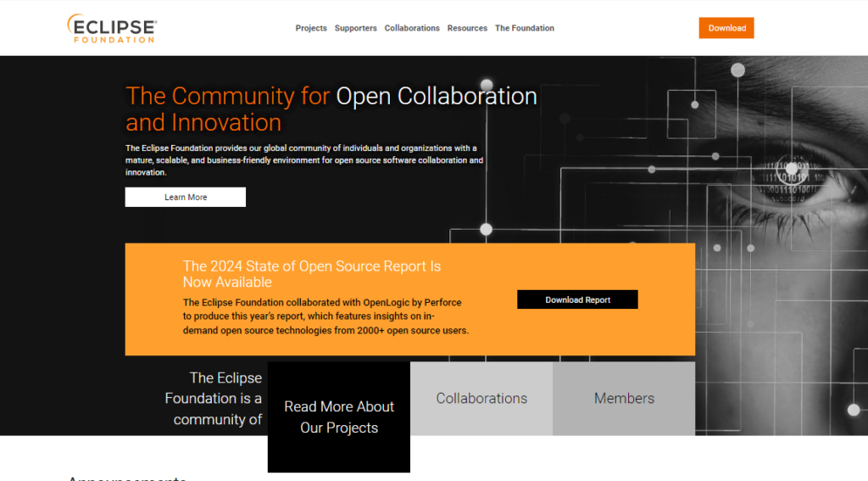868x481 pixels.
Task: Click the text mentioning OpenLogic by Perforce
Action: (325, 316)
